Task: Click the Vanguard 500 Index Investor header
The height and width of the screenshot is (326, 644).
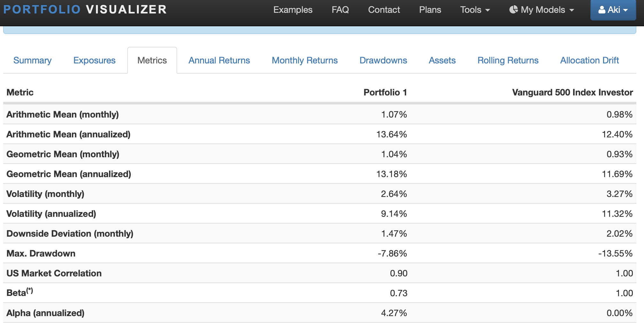Action: (572, 92)
